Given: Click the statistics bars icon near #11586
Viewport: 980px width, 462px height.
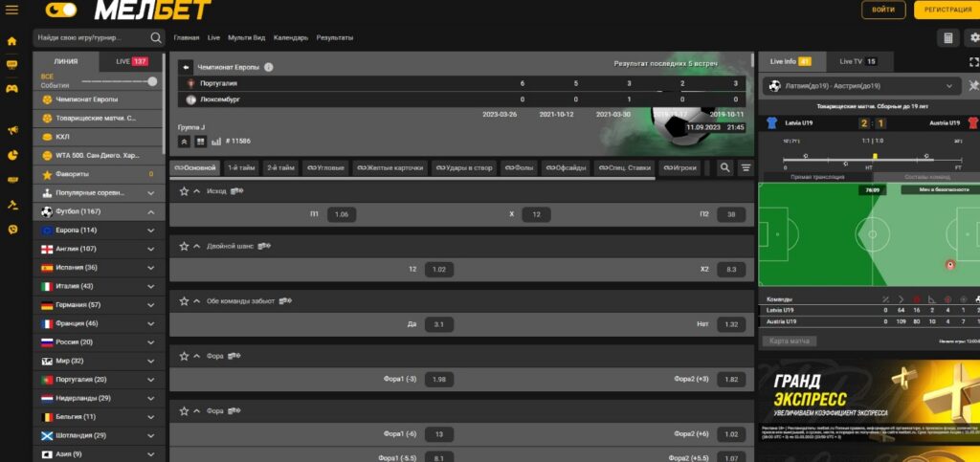Looking at the screenshot, I should 216,142.
